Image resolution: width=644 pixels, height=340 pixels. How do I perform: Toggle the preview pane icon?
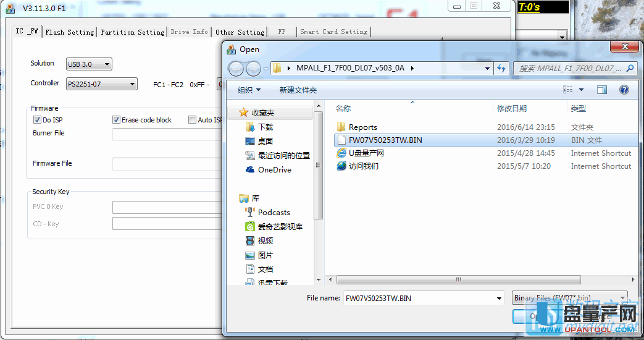pos(601,90)
